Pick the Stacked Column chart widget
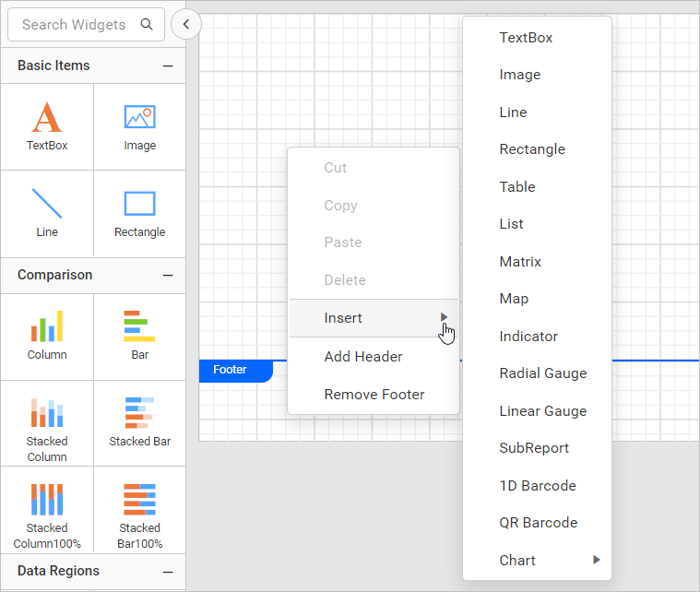Viewport: 700px width, 592px height. point(46,413)
